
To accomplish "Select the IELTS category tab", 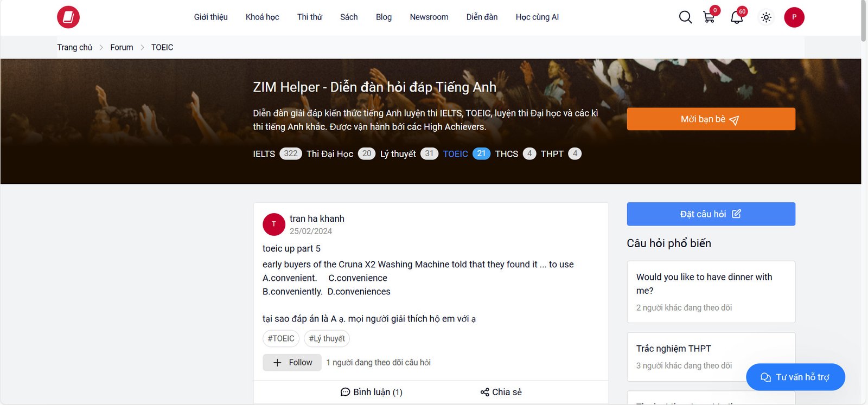I will click(264, 154).
